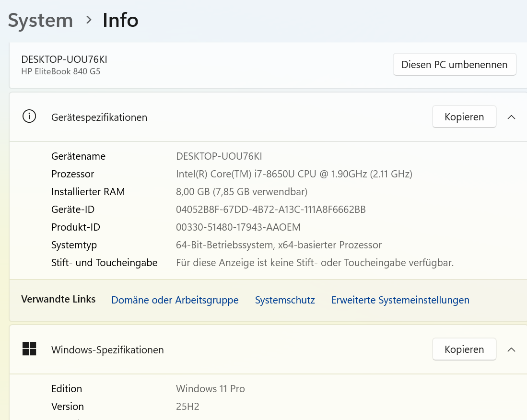
Task: Click the Edition label
Action: 67,389
